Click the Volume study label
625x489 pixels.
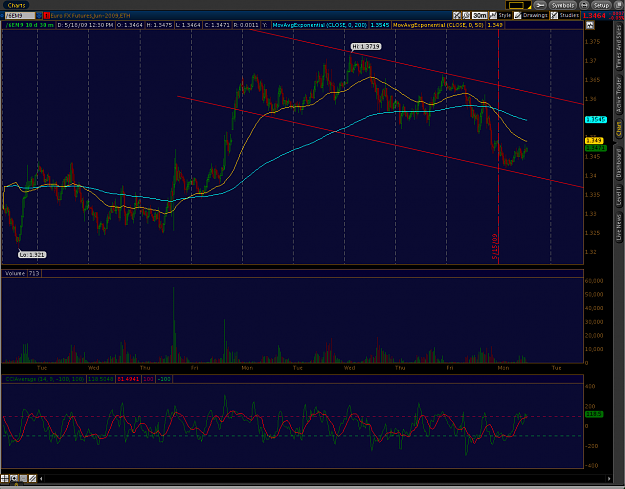15,273
